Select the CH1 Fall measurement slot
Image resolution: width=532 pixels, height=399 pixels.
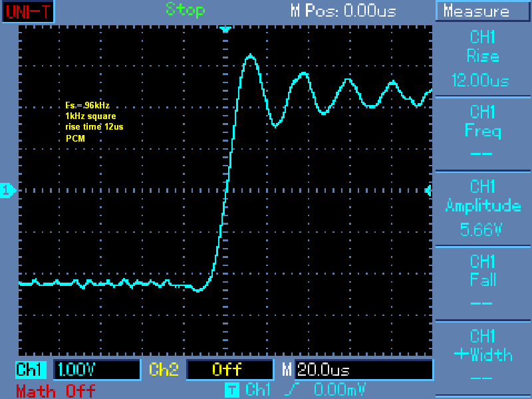(x=483, y=283)
